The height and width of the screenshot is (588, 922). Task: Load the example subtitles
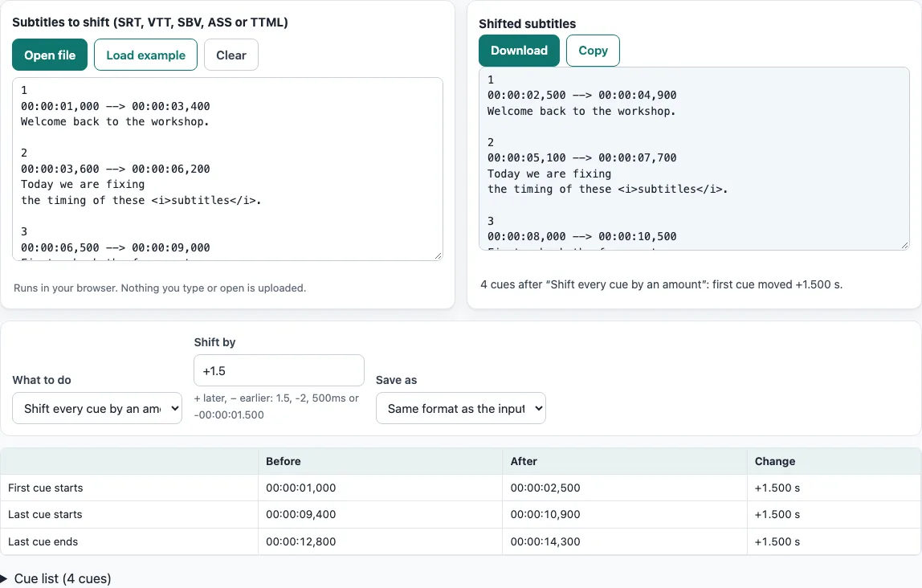click(x=146, y=55)
